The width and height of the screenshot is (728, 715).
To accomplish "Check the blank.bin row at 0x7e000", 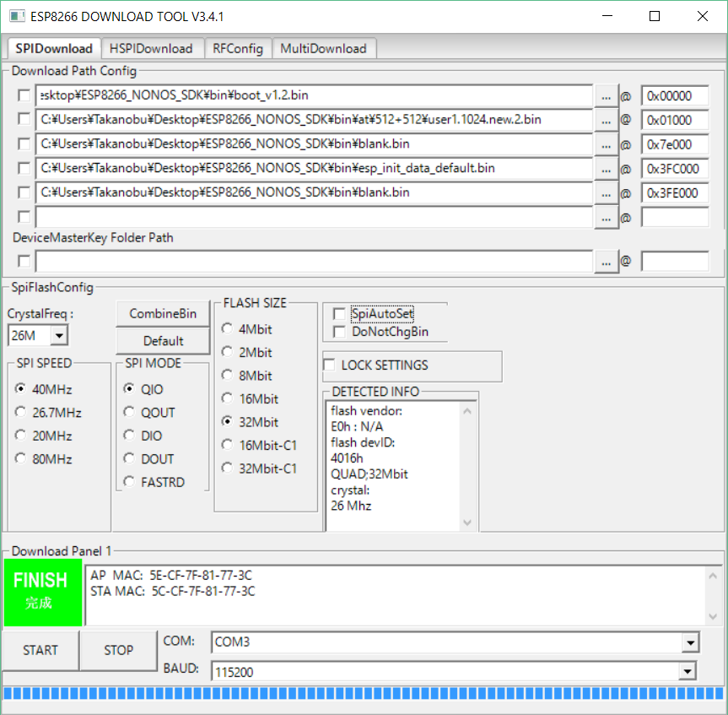I will [x=24, y=144].
